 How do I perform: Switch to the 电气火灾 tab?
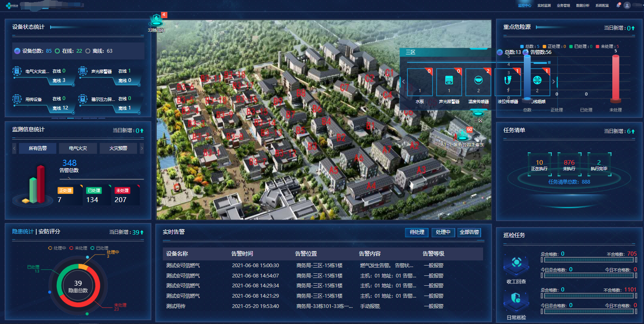tap(78, 148)
